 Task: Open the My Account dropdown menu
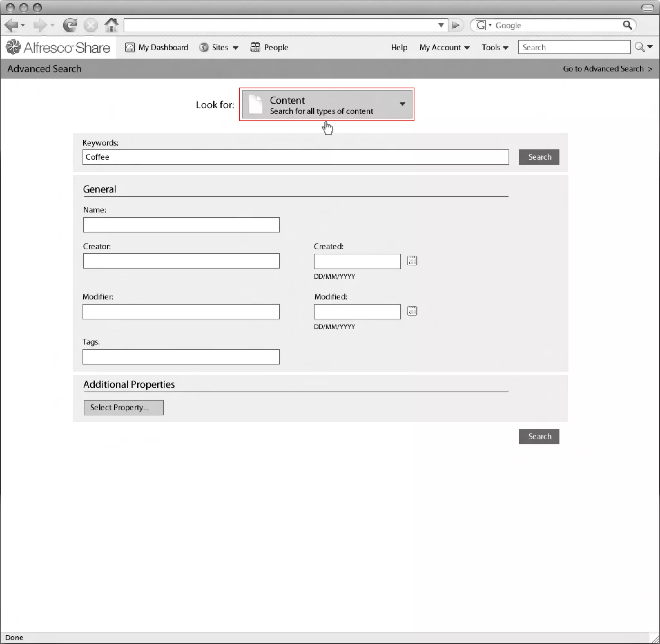click(444, 47)
